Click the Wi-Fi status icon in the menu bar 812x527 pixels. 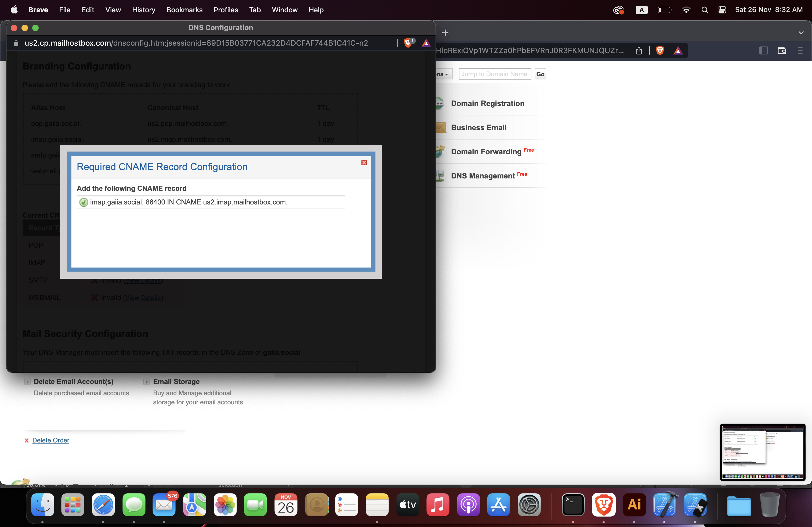point(686,10)
